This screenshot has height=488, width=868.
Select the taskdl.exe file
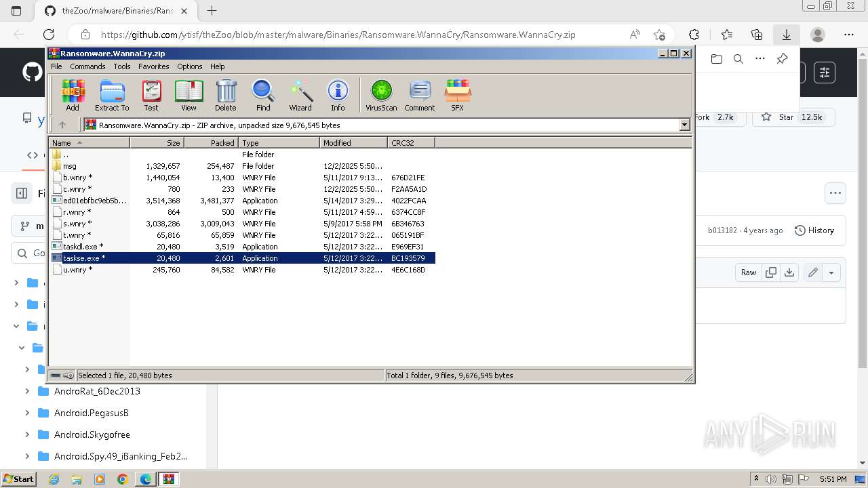[242, 247]
